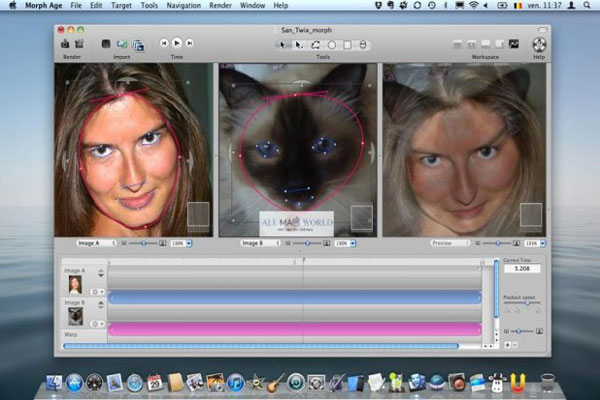Choose the circle shape tool

coord(331,44)
